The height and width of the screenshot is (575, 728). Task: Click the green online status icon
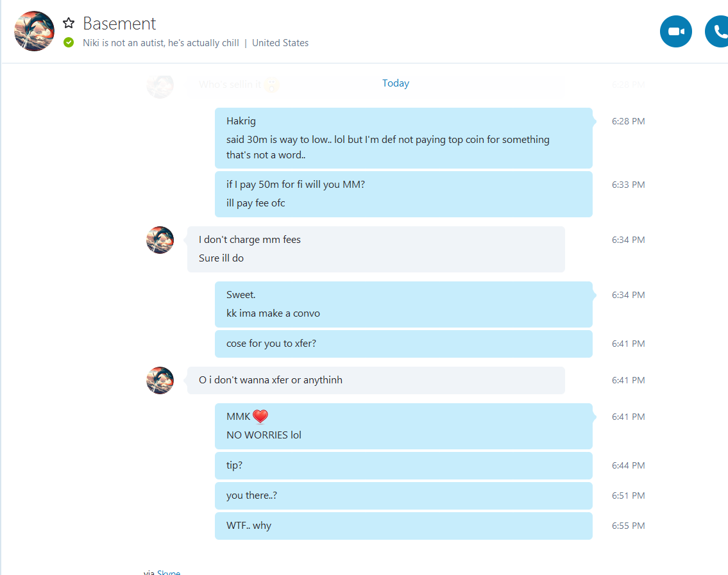69,43
